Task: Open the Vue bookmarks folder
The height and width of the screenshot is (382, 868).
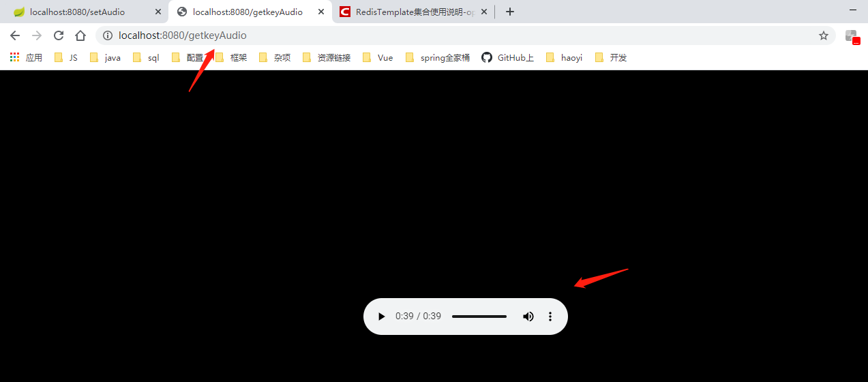Action: click(378, 58)
